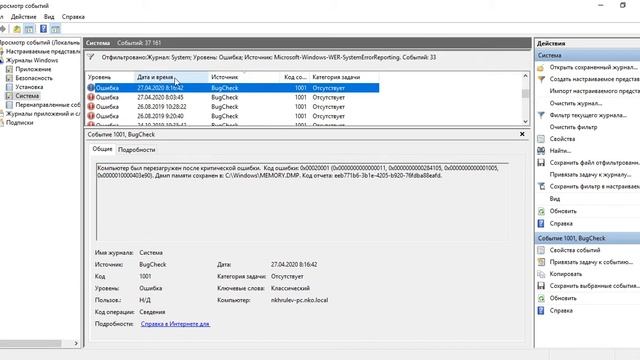This screenshot has height=360, width=640.
Task: Click Справка in Система actions section
Action: [561, 224]
